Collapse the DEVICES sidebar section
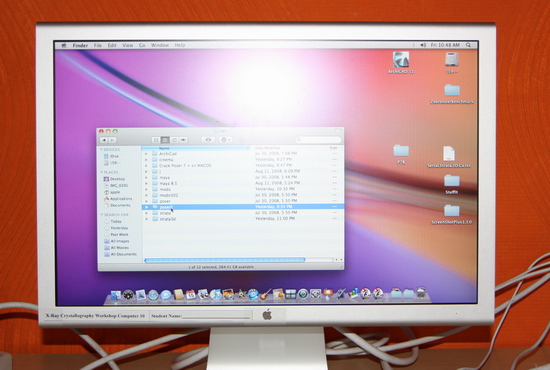550x370 pixels. coord(101,149)
